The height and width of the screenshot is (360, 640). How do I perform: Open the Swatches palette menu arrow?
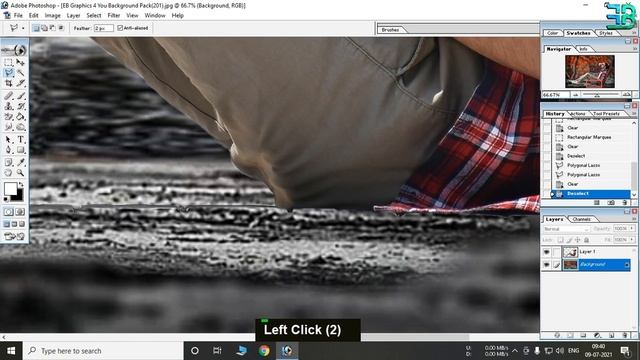634,33
